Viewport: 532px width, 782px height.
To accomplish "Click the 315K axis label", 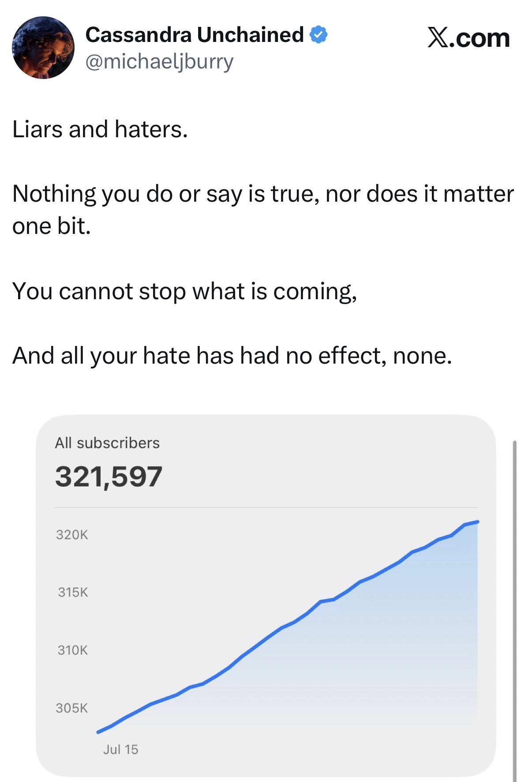I will tap(73, 592).
